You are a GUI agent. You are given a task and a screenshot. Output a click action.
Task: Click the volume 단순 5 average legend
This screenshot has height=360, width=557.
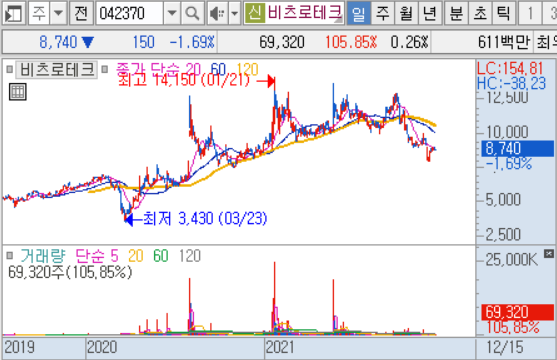(97, 255)
